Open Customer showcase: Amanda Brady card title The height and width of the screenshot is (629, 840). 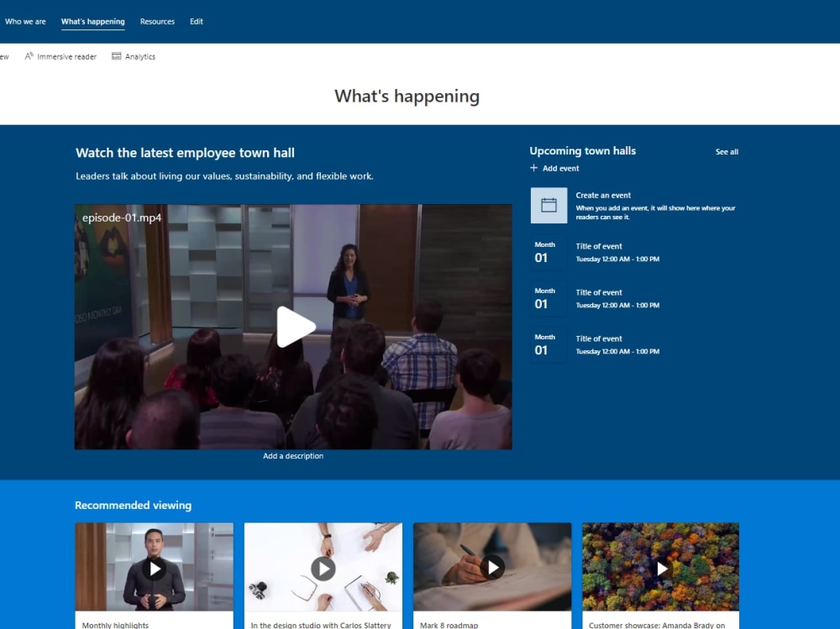[657, 625]
